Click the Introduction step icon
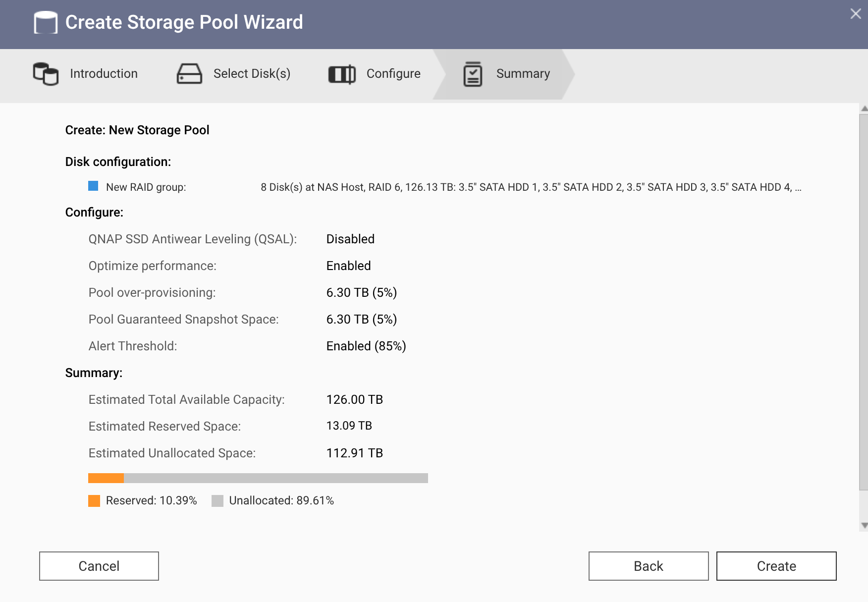The height and width of the screenshot is (602, 868). 46,74
